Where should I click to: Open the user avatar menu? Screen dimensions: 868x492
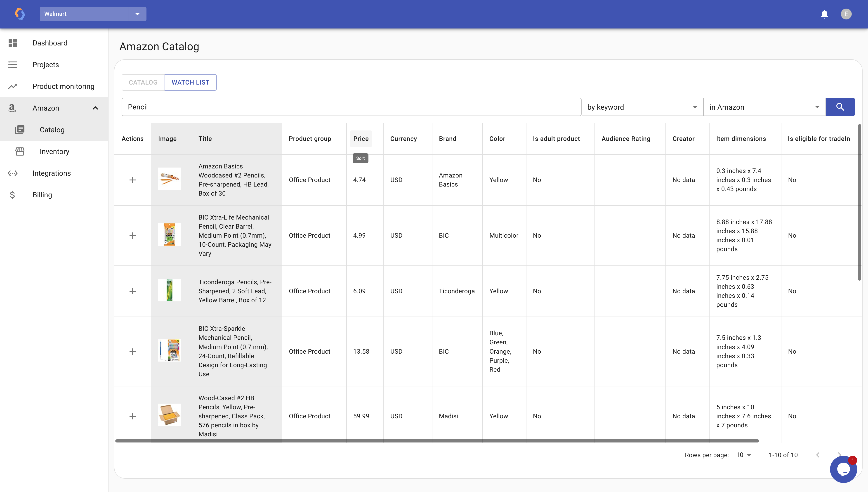pos(846,14)
